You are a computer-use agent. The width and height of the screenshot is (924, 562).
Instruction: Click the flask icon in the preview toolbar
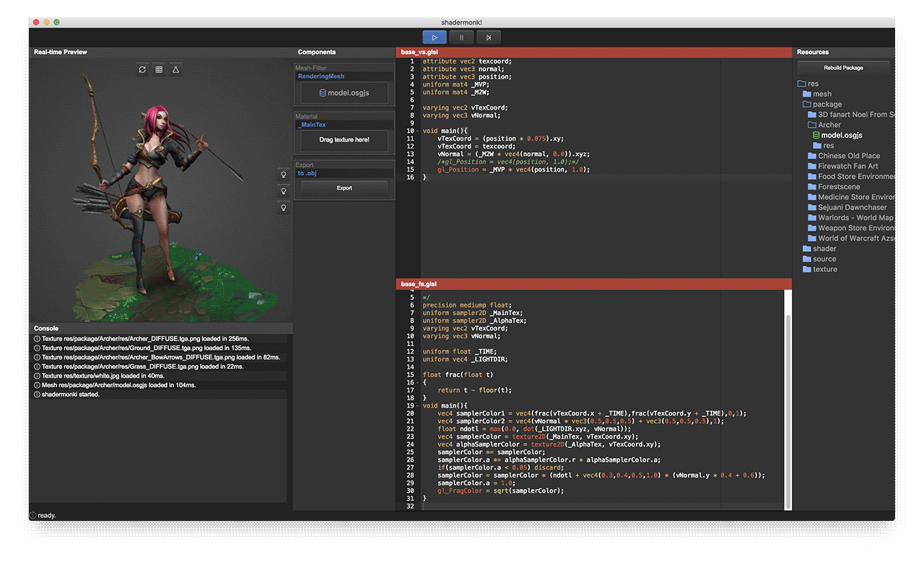[175, 69]
